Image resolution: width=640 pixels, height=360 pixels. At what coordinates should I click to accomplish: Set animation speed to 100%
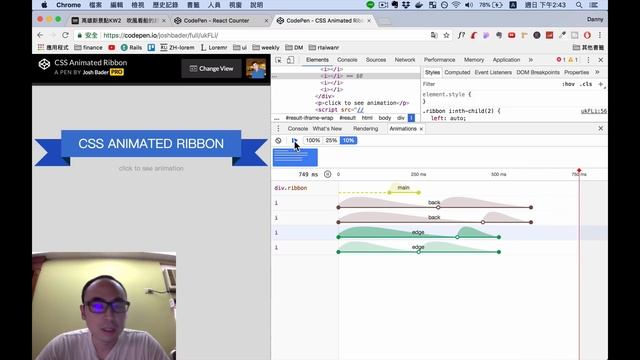point(313,140)
